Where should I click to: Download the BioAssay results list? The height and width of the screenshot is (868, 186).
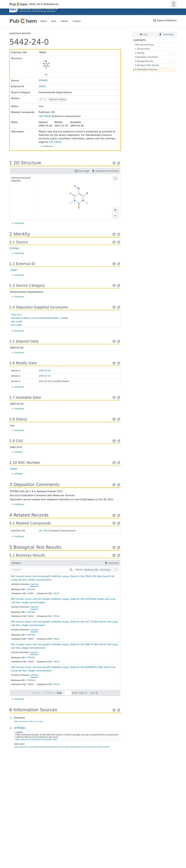tap(112, 563)
